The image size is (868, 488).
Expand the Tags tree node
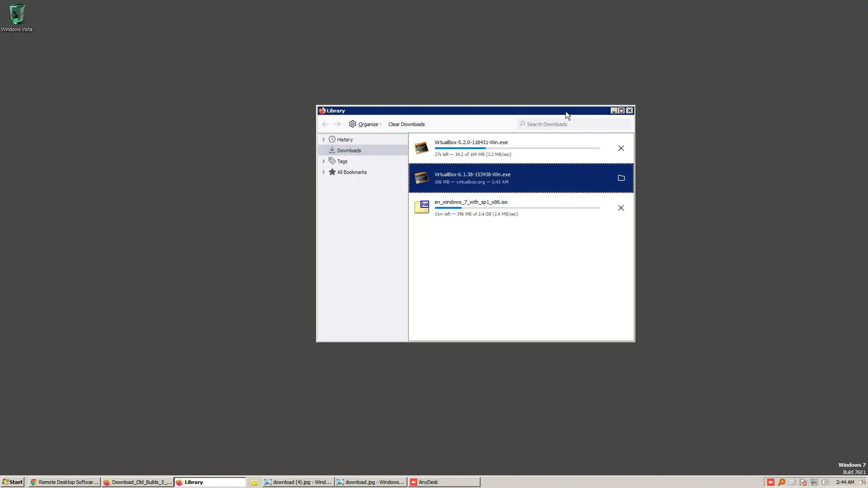click(x=323, y=161)
